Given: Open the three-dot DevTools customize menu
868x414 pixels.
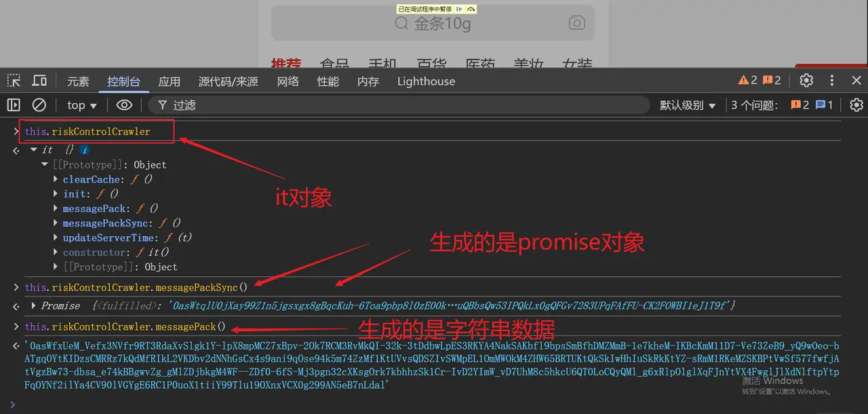Looking at the screenshot, I should (x=831, y=80).
